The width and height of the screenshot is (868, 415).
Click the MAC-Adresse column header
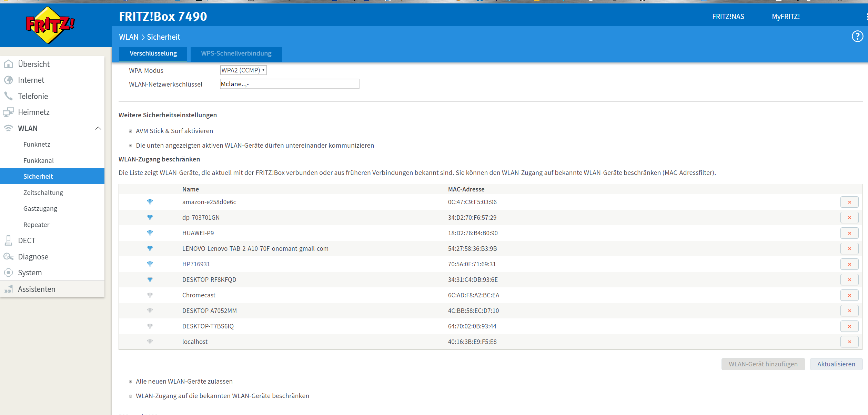(x=466, y=189)
